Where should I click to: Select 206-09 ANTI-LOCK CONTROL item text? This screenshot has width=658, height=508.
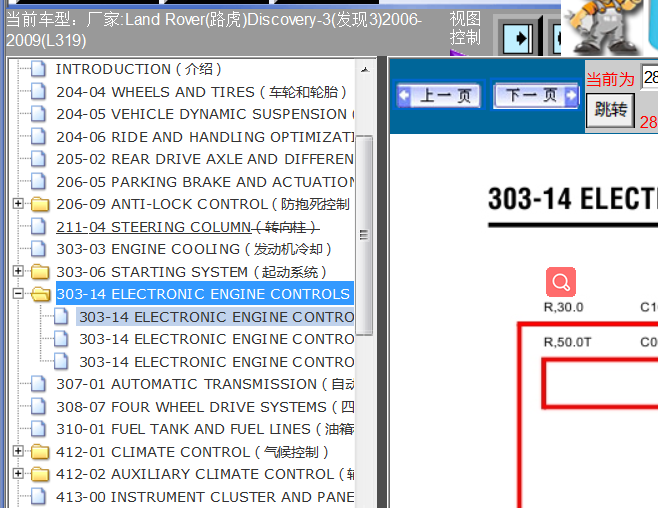[x=203, y=204]
